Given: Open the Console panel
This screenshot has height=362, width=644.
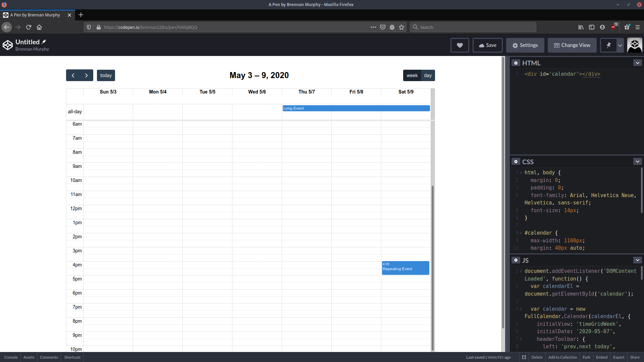Looking at the screenshot, I should click(11, 357).
